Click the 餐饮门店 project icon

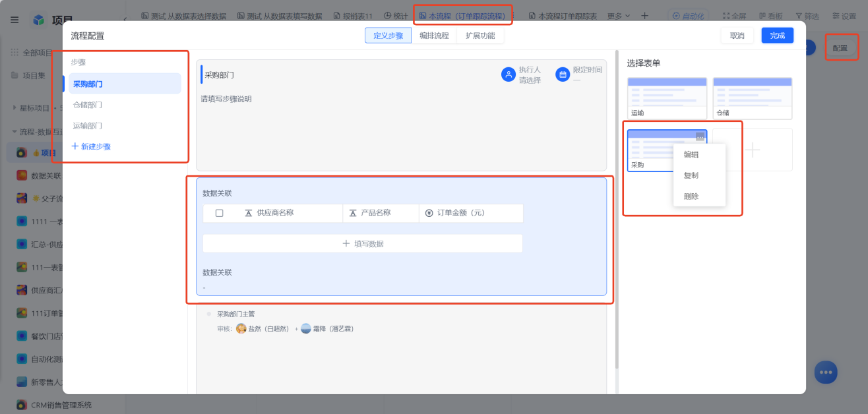click(x=22, y=336)
